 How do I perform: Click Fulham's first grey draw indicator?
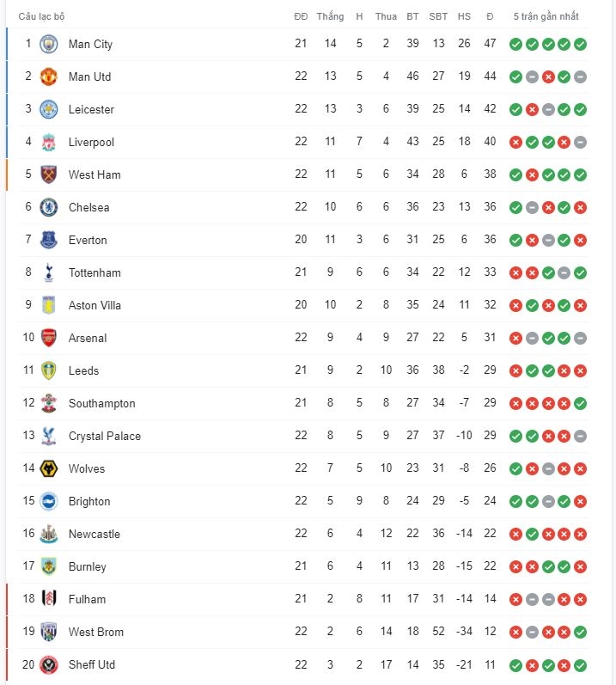[532, 599]
